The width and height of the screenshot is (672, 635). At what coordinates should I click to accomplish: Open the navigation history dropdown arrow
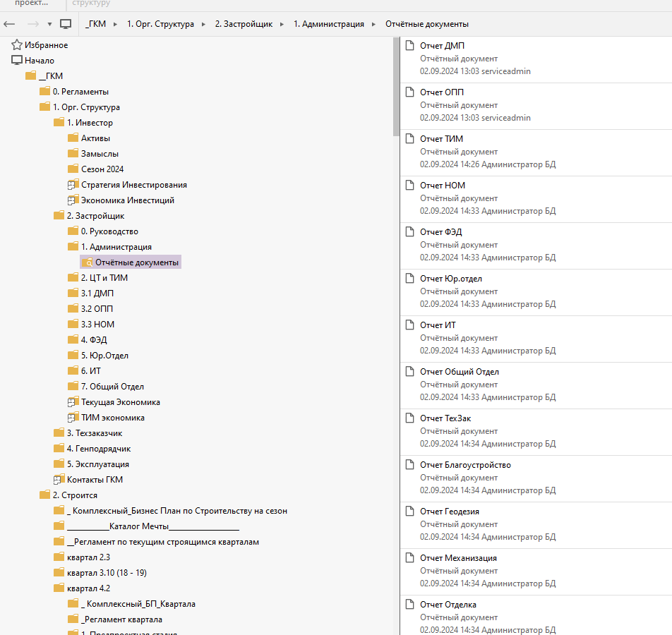tap(50, 24)
